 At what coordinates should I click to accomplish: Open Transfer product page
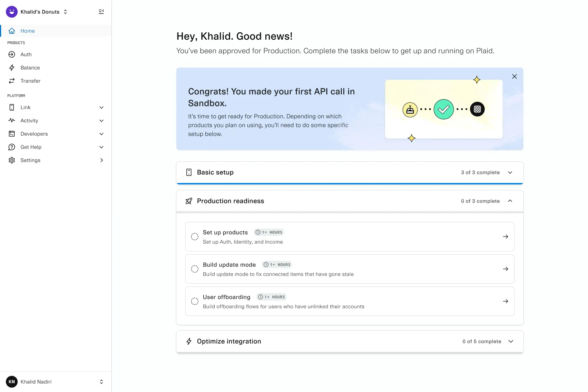pyautogui.click(x=56, y=81)
